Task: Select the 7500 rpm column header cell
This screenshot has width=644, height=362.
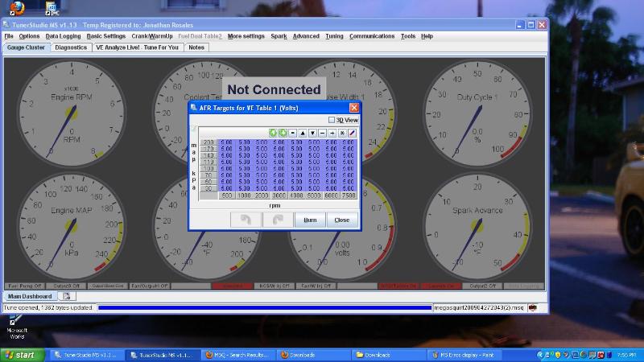Action: (x=349, y=195)
